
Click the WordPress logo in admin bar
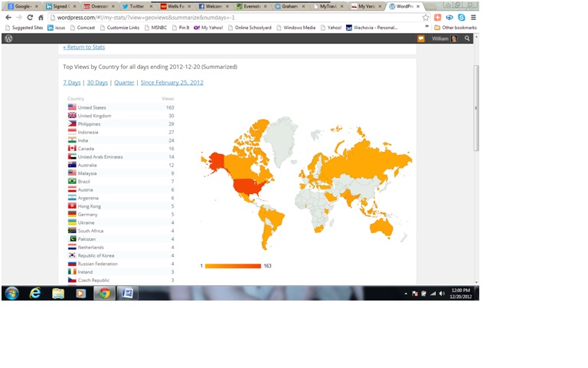(8, 38)
